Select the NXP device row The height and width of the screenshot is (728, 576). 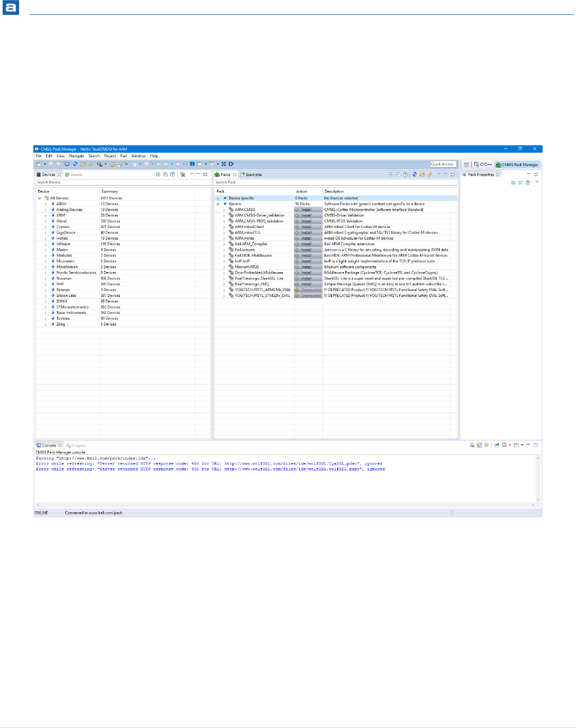click(123, 284)
